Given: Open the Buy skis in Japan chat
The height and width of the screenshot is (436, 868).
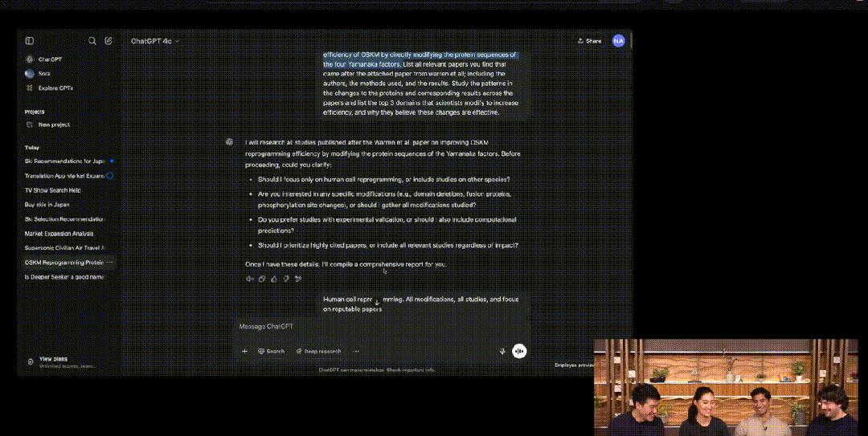Looking at the screenshot, I should (x=69, y=205).
